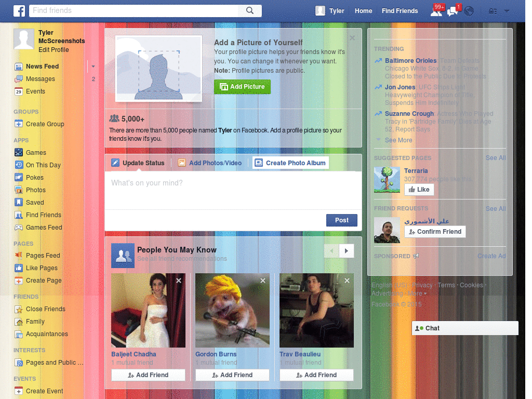Image resolution: width=532 pixels, height=399 pixels.
Task: Click the Games app icon
Action: pyautogui.click(x=19, y=152)
